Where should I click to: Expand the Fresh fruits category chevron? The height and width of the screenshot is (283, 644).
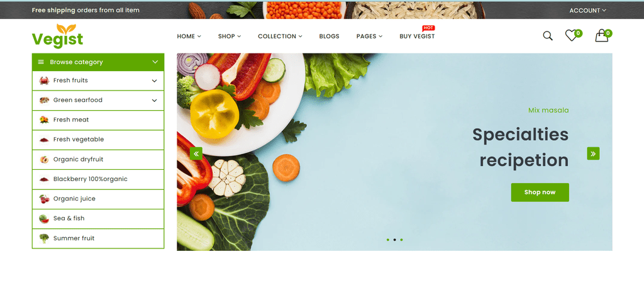[155, 80]
